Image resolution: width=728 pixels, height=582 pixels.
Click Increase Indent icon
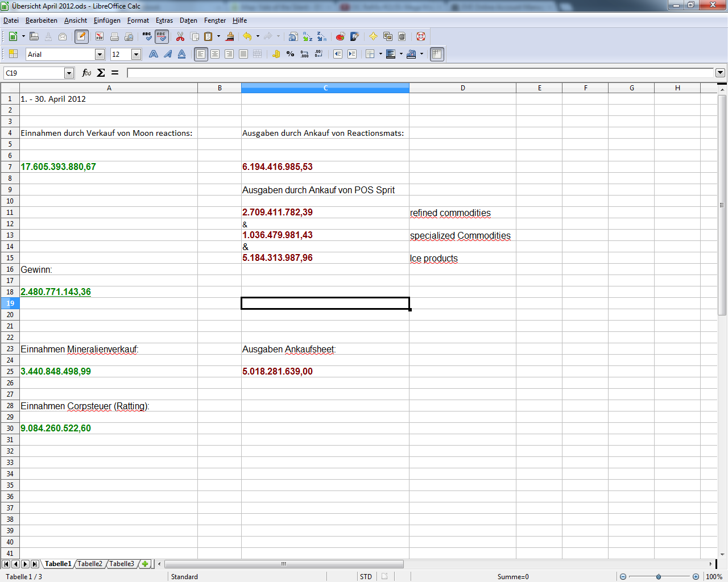(352, 54)
